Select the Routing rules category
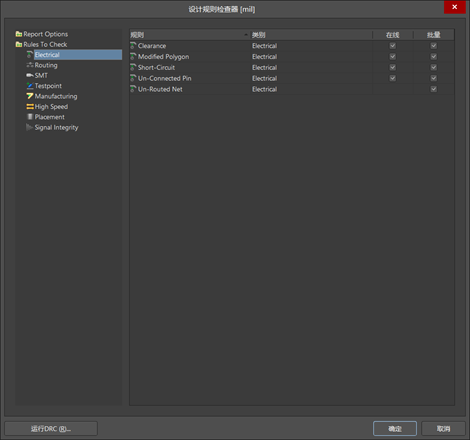The width and height of the screenshot is (470, 440). tap(46, 65)
